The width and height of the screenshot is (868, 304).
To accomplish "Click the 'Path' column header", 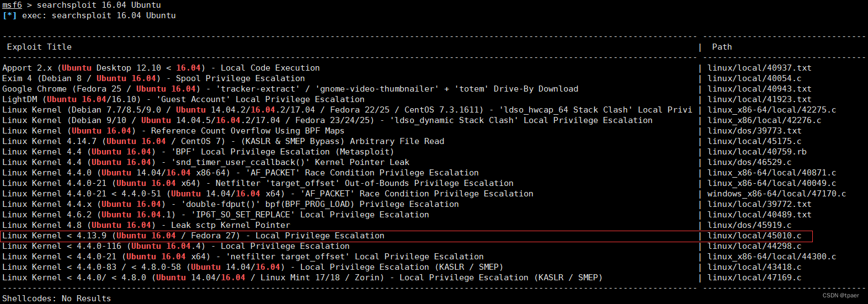I will click(722, 47).
